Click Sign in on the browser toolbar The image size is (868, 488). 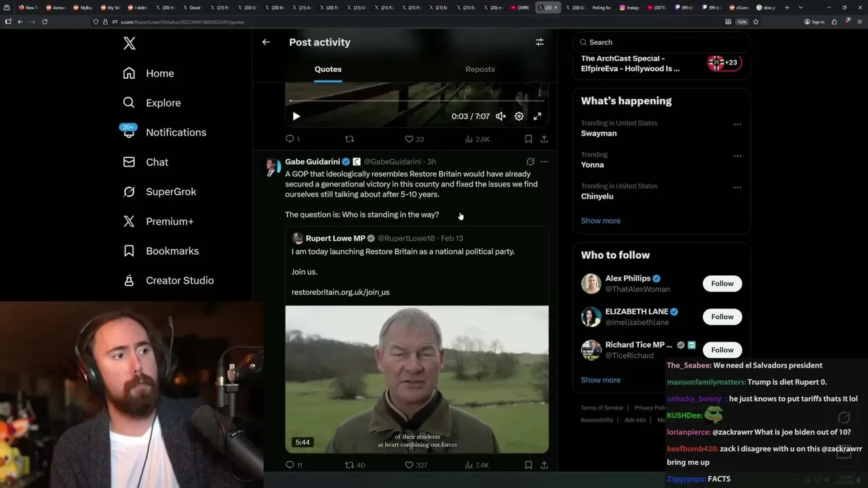coord(814,22)
